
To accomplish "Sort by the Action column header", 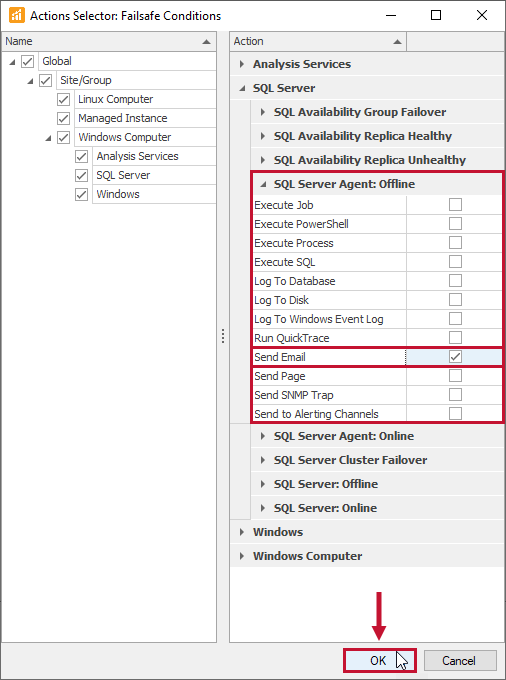I will tap(318, 42).
